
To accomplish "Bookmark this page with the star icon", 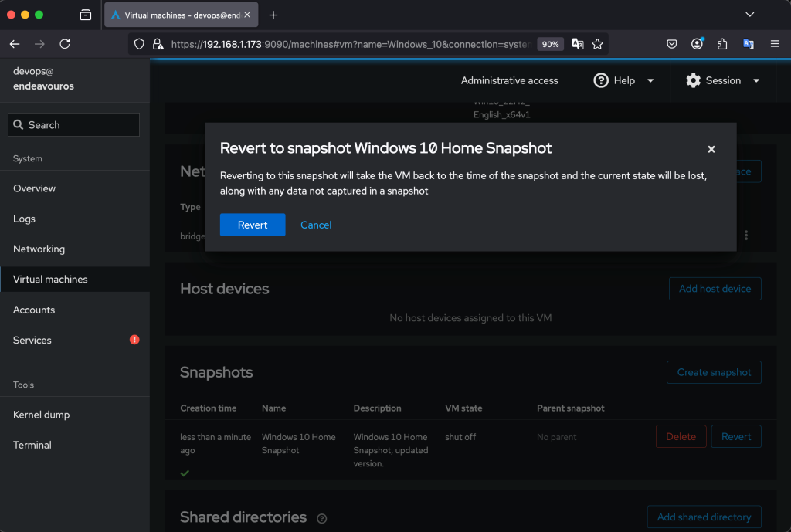I will (598, 44).
